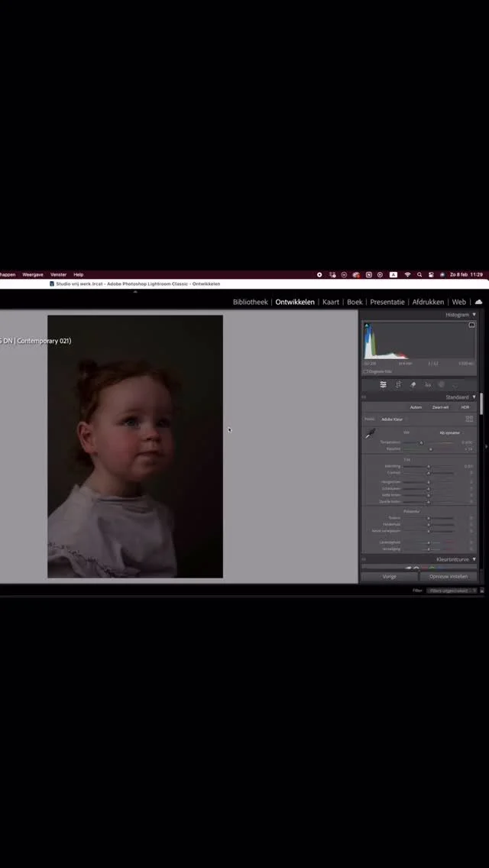
Task: Select the Masking circle tool
Action: [x=442, y=384]
